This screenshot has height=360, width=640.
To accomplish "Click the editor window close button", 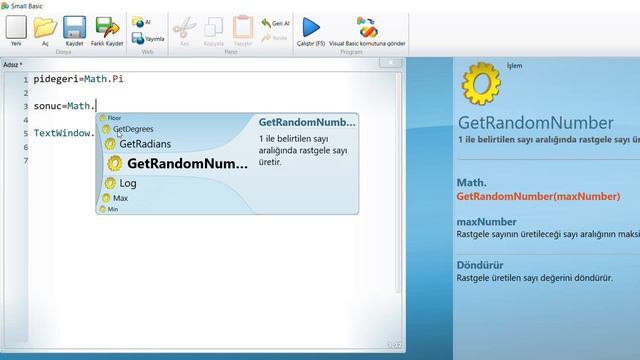I will [x=390, y=62].
